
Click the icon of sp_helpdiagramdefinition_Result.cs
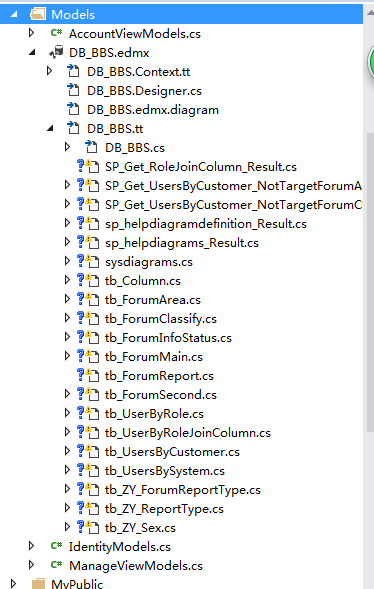click(x=88, y=223)
